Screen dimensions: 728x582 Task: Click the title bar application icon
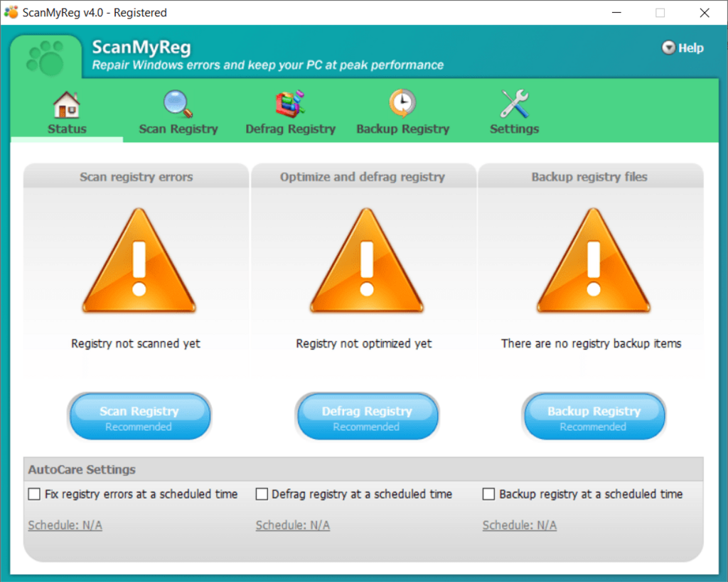11,12
